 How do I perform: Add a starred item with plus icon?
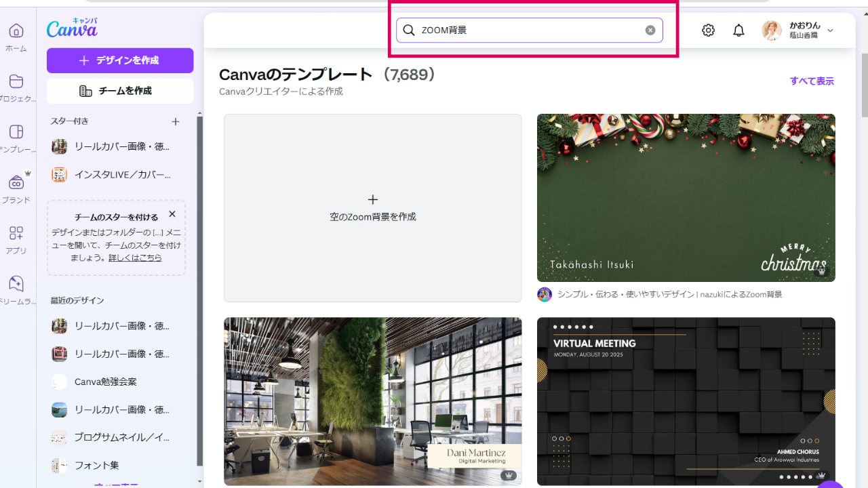176,121
